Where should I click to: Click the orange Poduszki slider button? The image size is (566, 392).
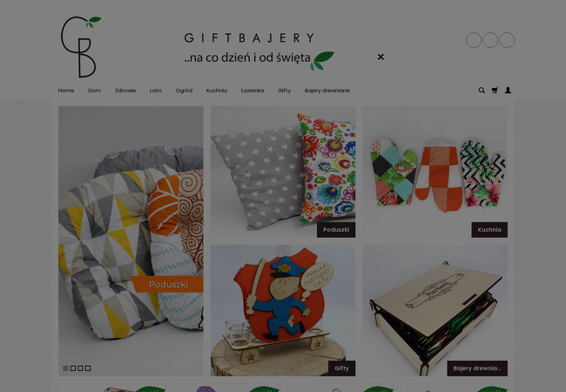coord(167,285)
